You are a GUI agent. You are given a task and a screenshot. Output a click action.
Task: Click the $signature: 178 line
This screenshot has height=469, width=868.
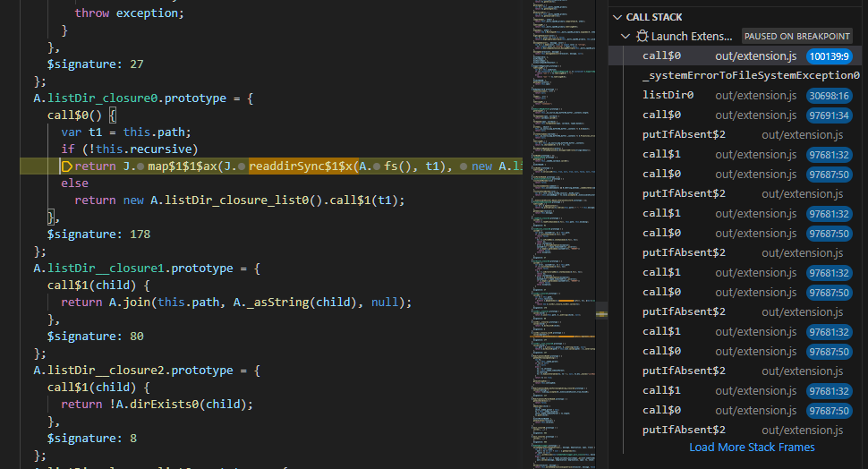[x=98, y=234]
